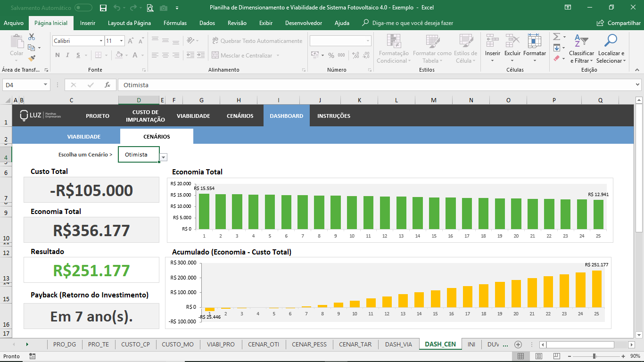This screenshot has height=362, width=644.
Task: Open the Exibir ribbon tab
Action: [266, 23]
